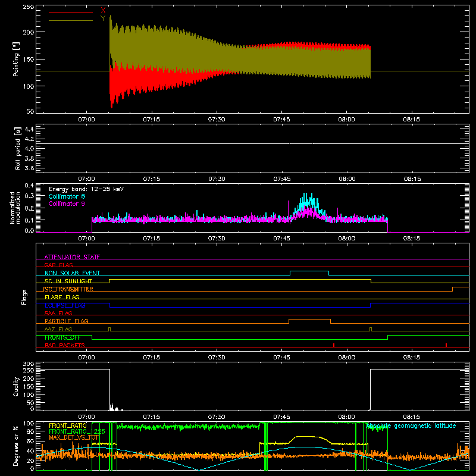
Task: Click the green FRONTS_OFF label
Action: coord(62,337)
